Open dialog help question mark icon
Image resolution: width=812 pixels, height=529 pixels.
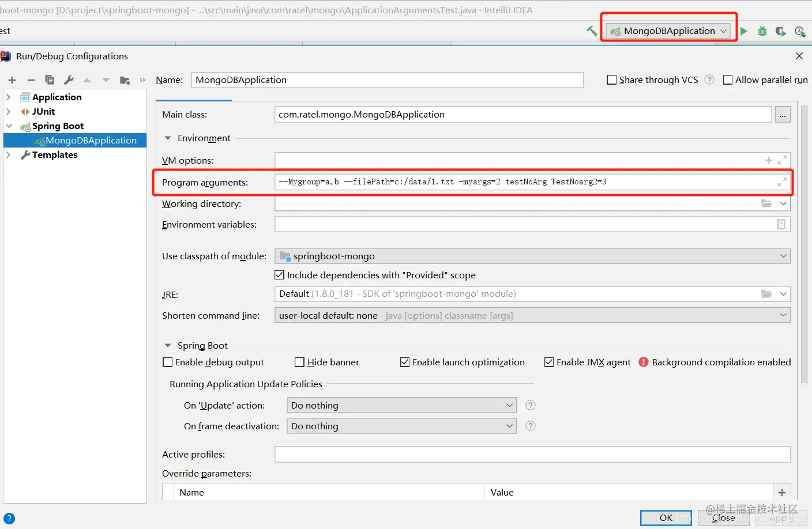(9, 518)
